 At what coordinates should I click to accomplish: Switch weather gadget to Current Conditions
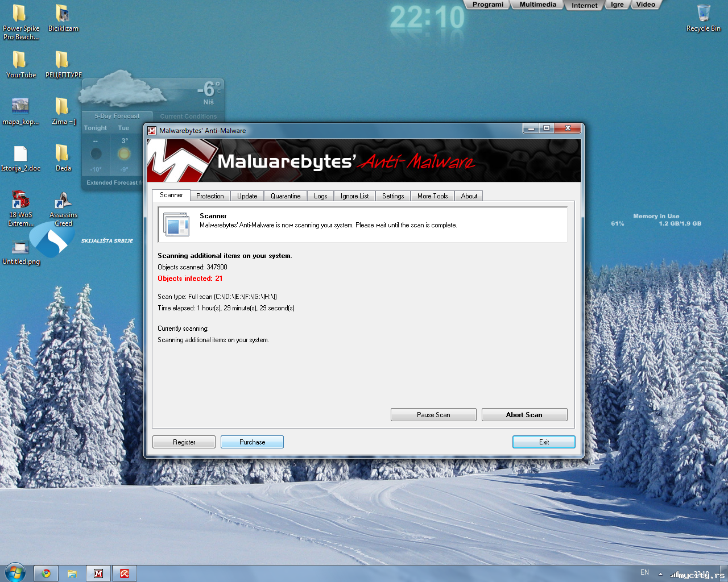(x=188, y=116)
